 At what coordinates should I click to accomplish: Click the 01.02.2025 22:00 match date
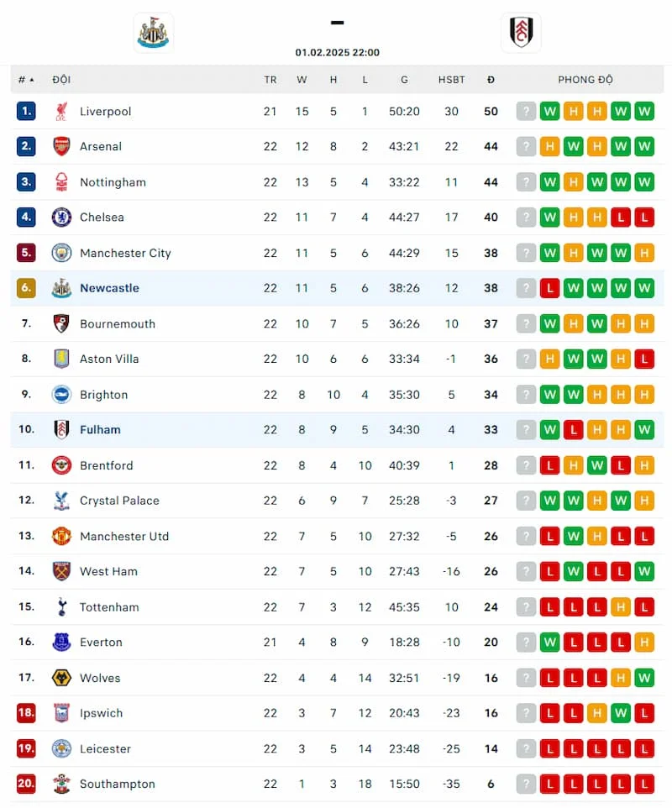pos(337,52)
